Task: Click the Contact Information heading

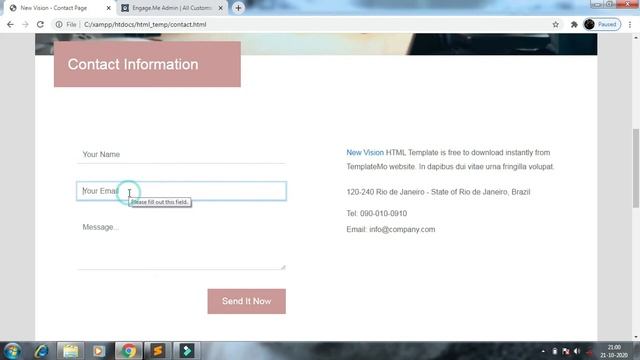Action: [x=133, y=64]
